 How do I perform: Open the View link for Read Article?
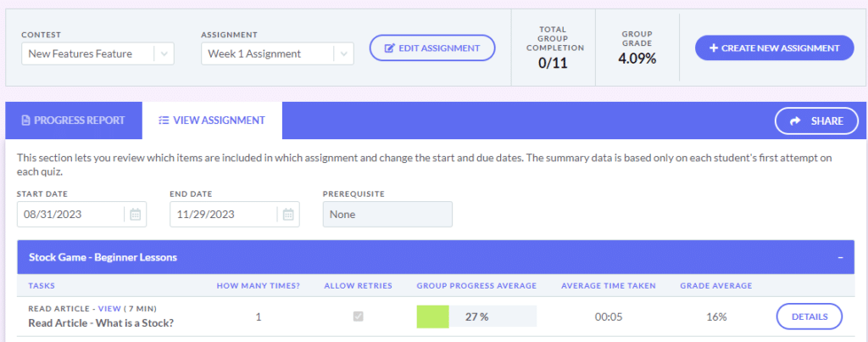tap(109, 309)
